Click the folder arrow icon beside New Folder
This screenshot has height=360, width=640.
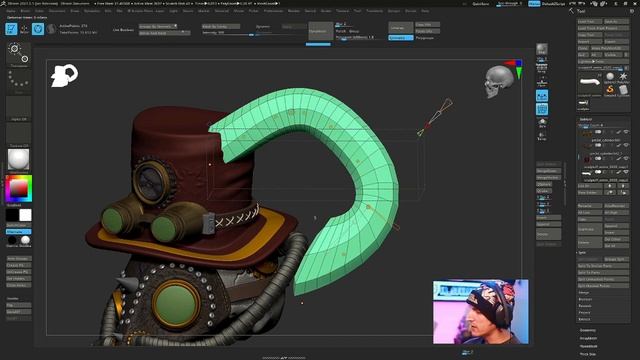tap(610, 192)
